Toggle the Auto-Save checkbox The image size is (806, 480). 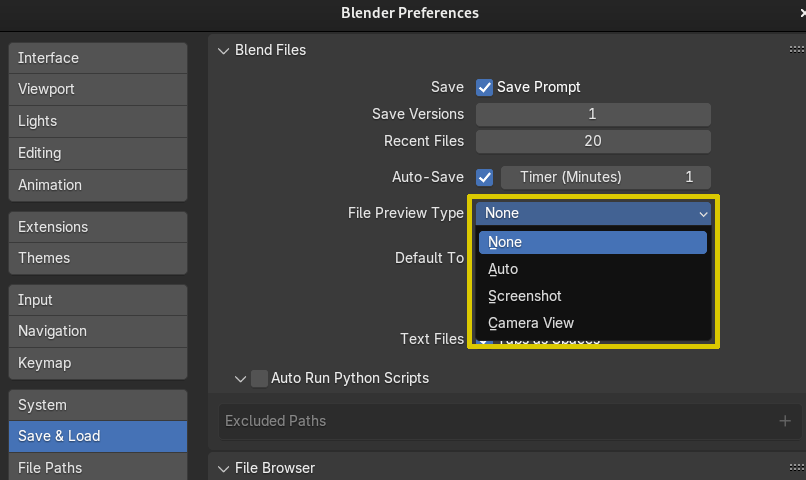tap(484, 177)
